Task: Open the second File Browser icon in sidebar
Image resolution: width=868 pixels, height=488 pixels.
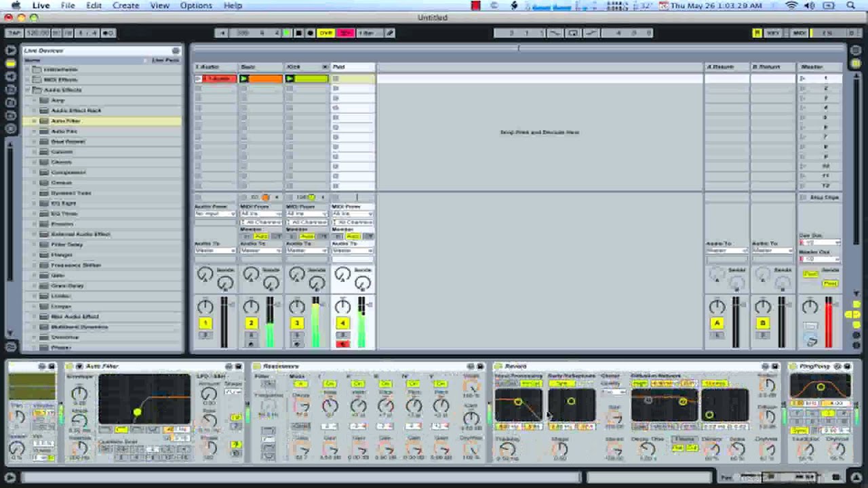Action: (10, 102)
